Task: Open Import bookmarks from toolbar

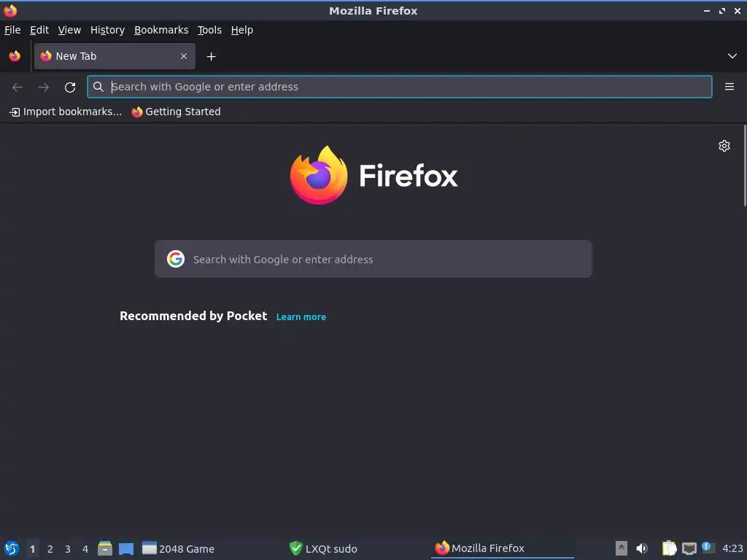Action: click(66, 112)
